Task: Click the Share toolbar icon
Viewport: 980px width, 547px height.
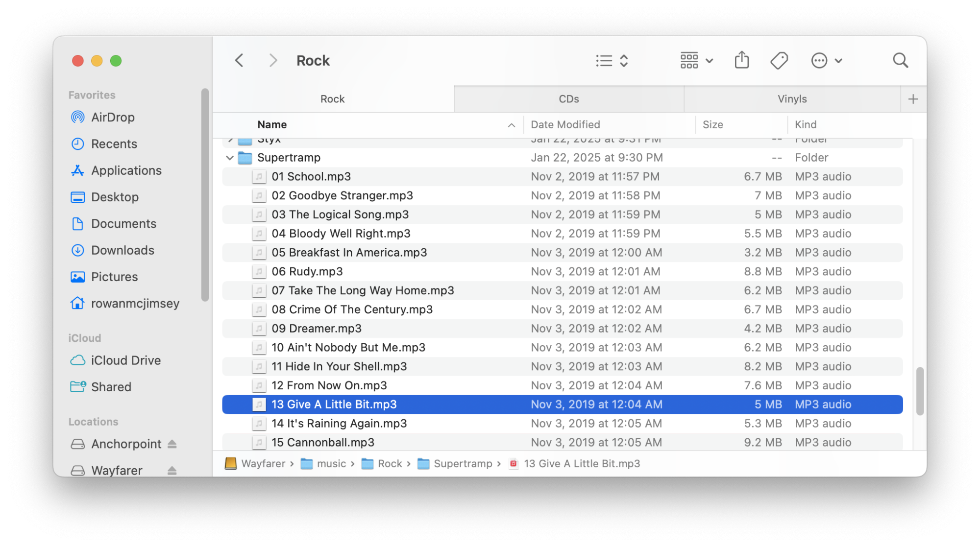Action: pyautogui.click(x=741, y=61)
